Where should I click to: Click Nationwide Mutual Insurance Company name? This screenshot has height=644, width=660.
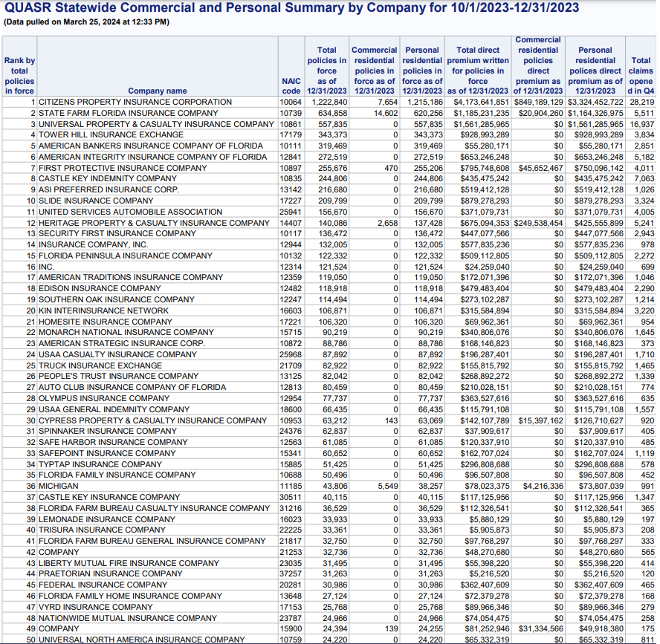pyautogui.click(x=128, y=618)
